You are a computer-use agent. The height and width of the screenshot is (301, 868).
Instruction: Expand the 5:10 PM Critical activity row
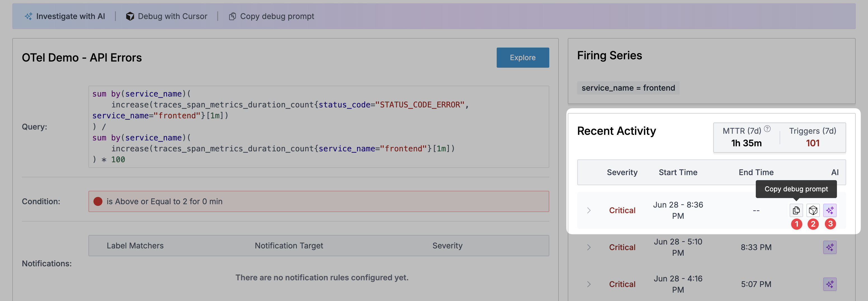(x=589, y=248)
